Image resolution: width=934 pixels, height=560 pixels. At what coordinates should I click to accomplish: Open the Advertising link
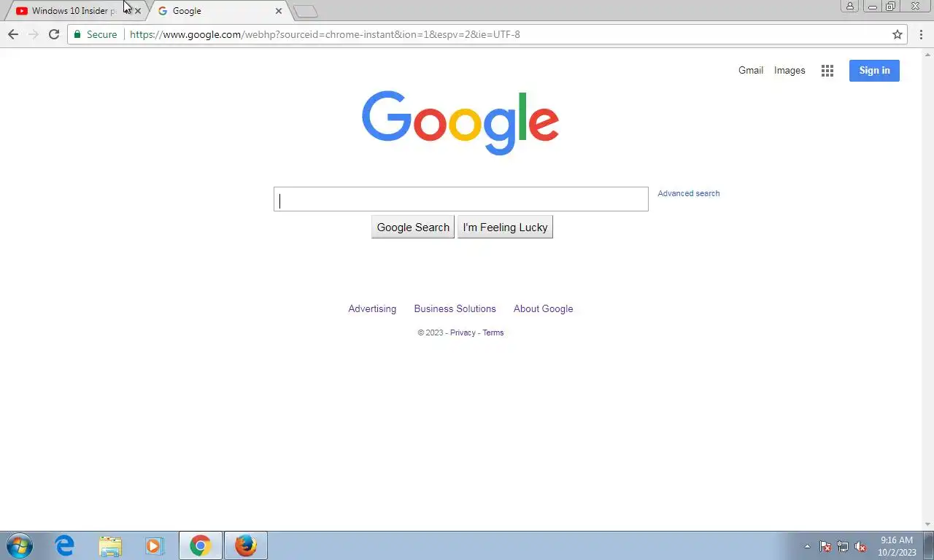pos(372,308)
